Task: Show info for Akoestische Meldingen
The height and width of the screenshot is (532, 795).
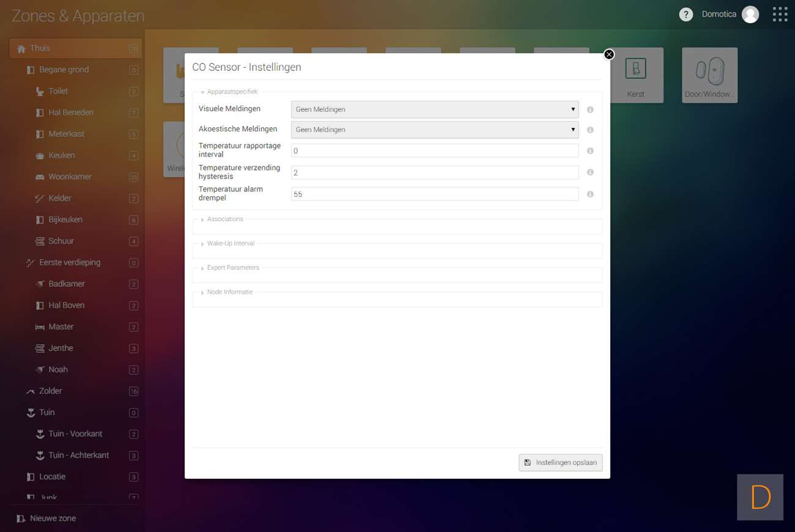Action: (590, 130)
